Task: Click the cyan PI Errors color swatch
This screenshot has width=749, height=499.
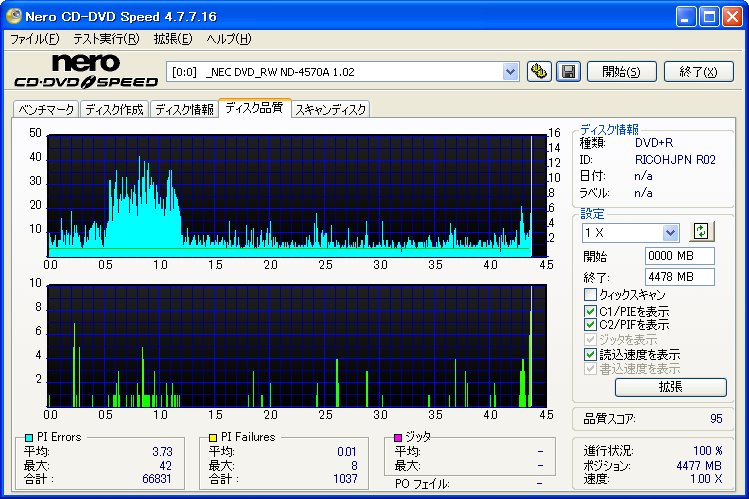Action: pyautogui.click(x=29, y=437)
